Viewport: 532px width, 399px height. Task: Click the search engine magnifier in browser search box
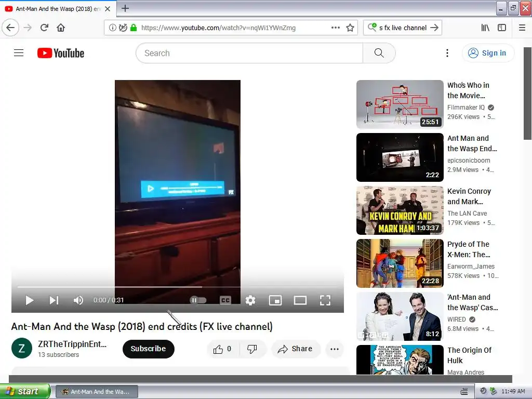tap(372, 27)
